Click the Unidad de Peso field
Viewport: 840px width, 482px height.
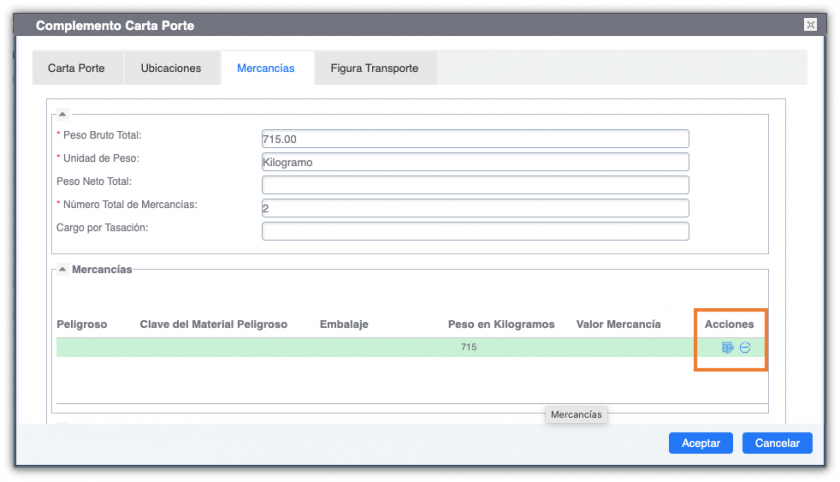tap(475, 162)
